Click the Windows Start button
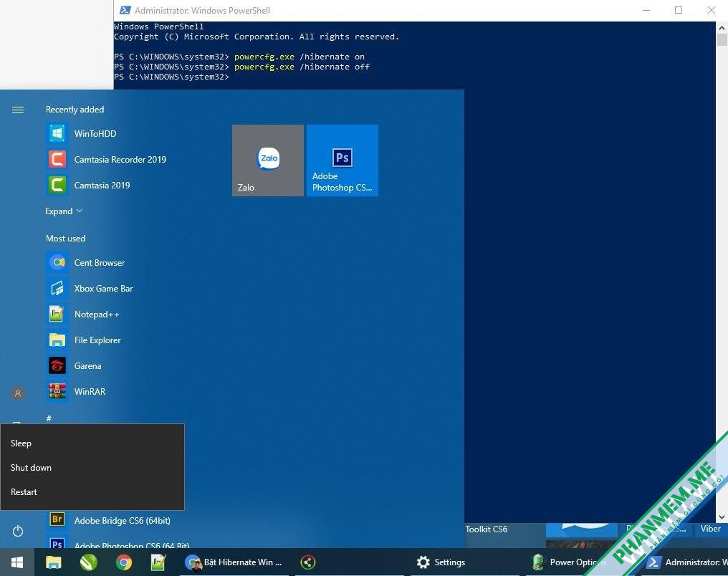This screenshot has height=576, width=728. pos(17,562)
